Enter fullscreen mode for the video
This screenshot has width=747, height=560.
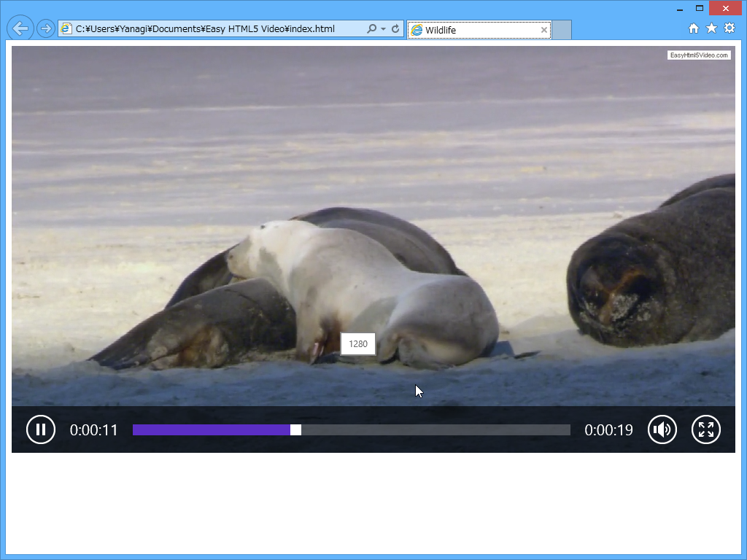click(x=705, y=429)
